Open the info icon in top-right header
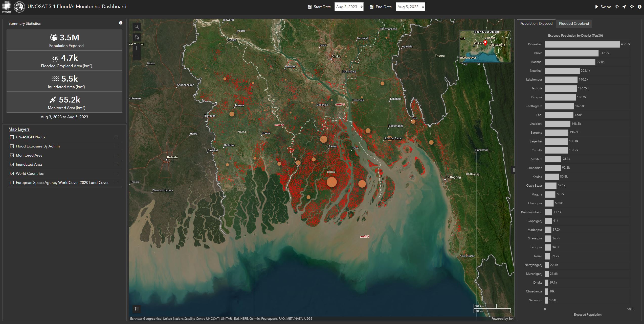The image size is (644, 324). click(x=639, y=7)
